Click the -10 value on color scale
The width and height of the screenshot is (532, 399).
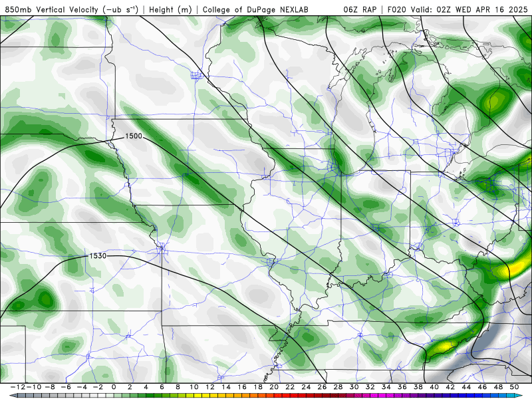pos(33,387)
